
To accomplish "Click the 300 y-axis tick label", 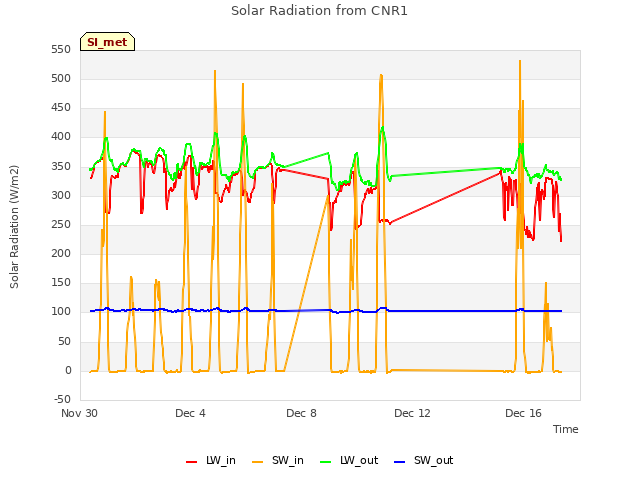I will [61, 196].
